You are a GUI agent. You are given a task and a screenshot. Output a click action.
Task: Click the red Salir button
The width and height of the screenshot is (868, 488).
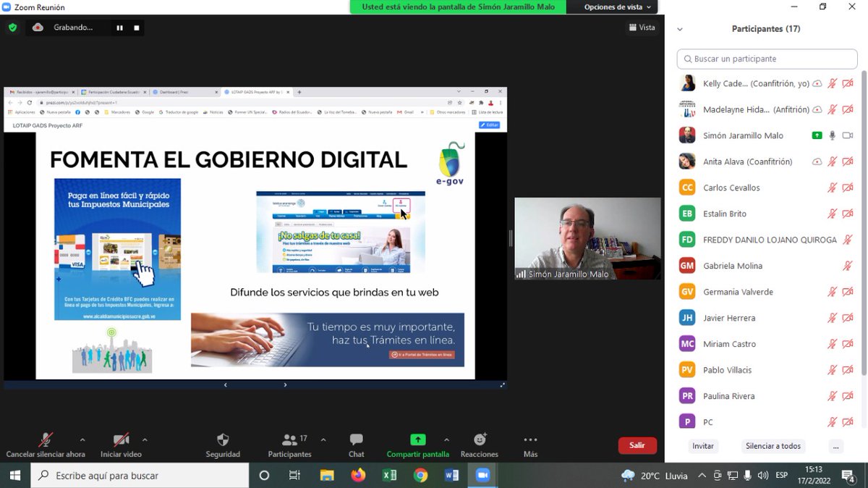pos(637,445)
